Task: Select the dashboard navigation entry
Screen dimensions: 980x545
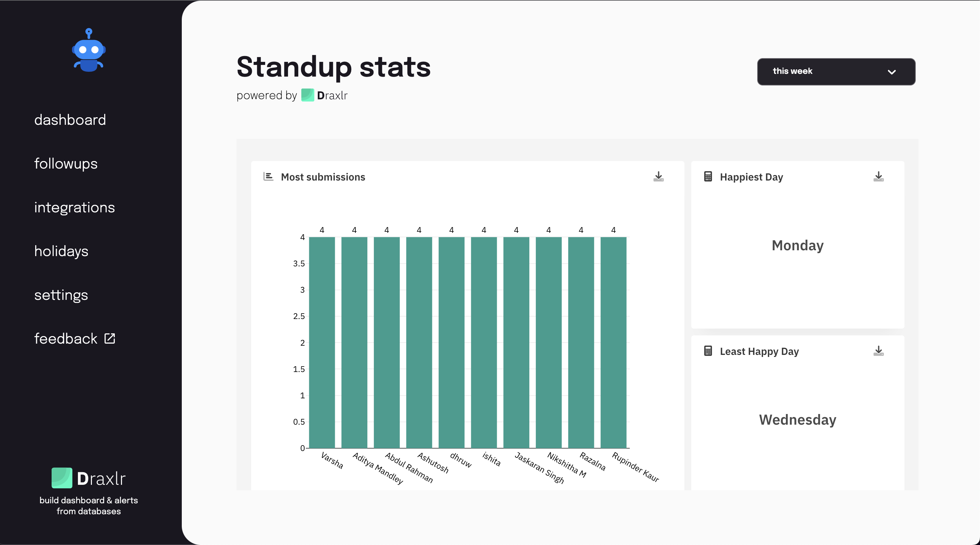Action: pos(70,120)
